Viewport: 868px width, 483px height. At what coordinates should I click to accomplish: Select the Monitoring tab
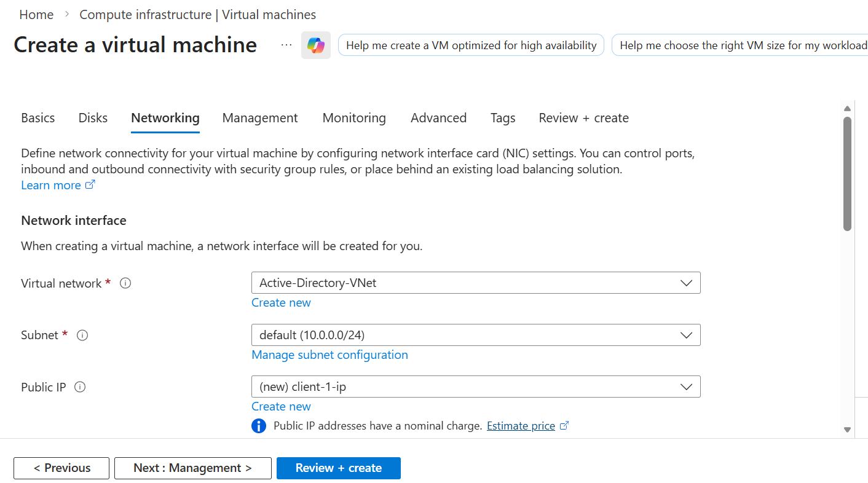tap(354, 118)
